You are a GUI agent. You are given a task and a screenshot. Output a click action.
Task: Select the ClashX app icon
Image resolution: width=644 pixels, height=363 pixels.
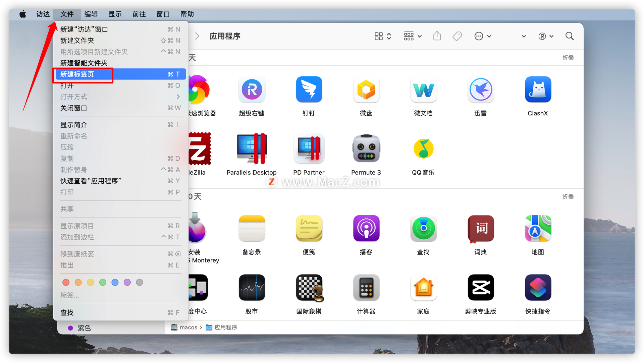point(538,89)
